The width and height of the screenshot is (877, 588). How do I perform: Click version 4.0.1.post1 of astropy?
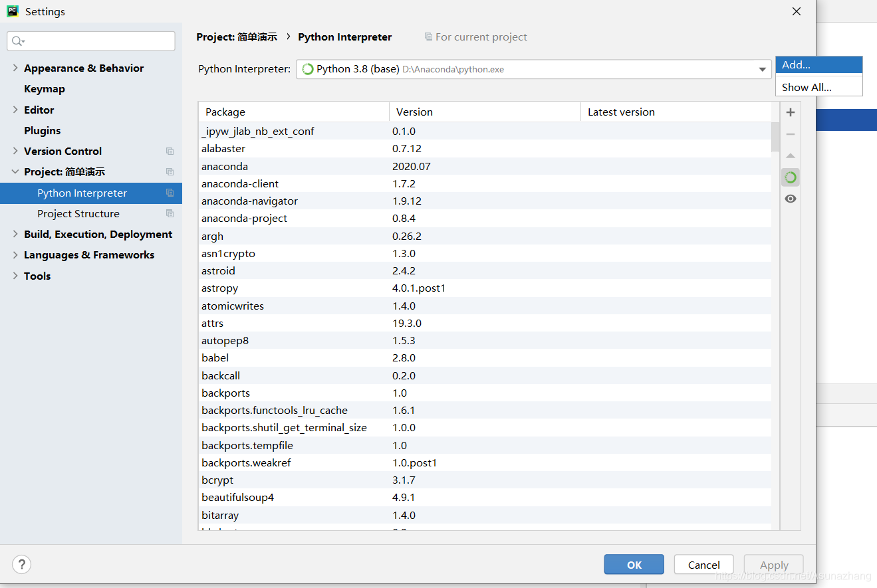pos(419,288)
